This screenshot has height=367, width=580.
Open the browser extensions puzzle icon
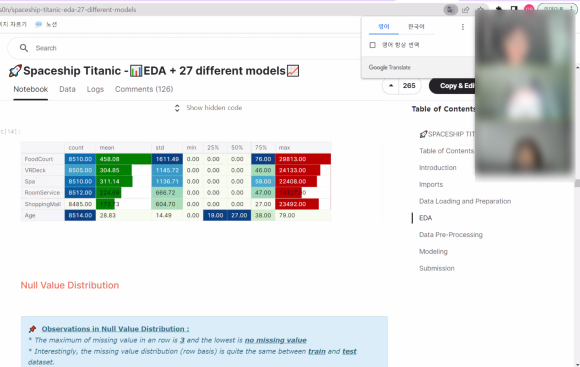(x=499, y=9)
